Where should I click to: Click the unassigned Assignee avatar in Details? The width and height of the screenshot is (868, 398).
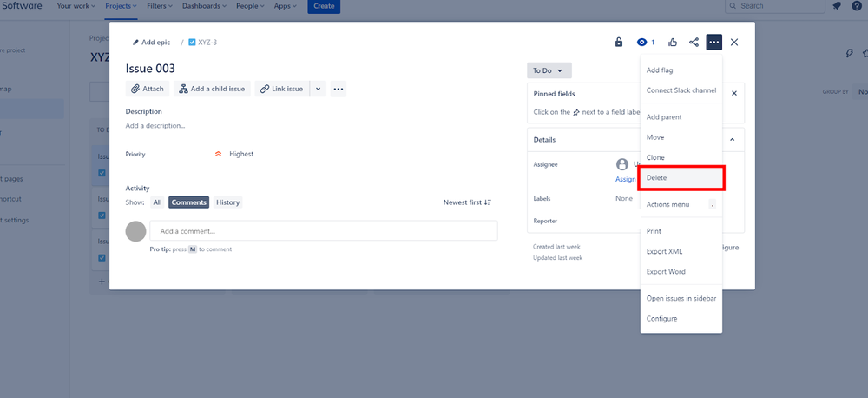[622, 164]
